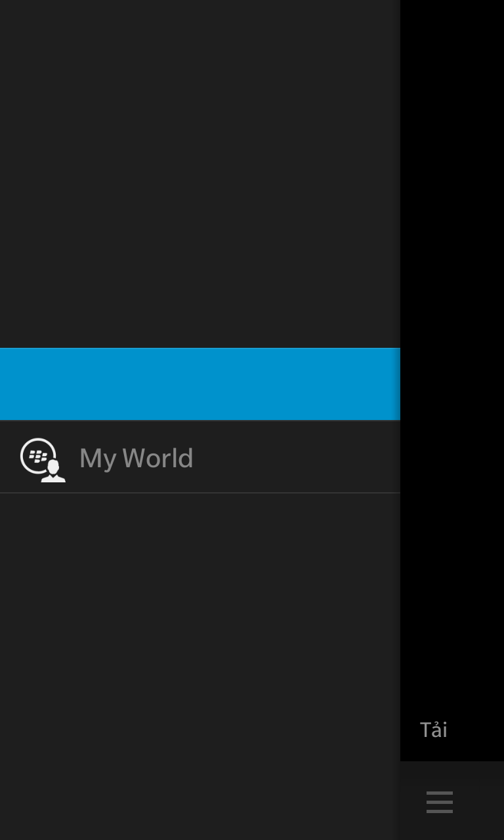This screenshot has width=504, height=840.
Task: Click the three-line menu toggle
Action: pos(439,801)
